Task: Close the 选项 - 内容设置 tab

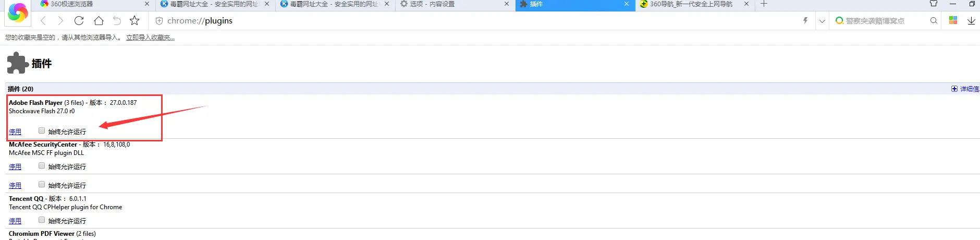Action: [x=506, y=4]
